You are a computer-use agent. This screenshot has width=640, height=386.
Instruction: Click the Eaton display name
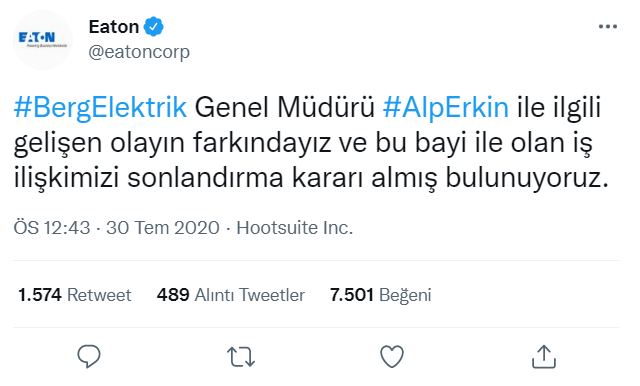coord(114,27)
